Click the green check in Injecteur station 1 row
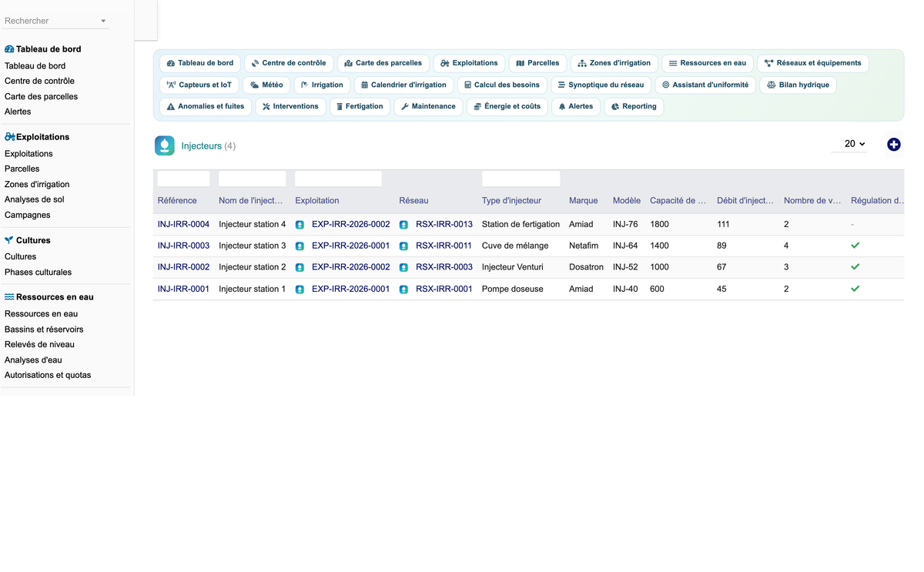This screenshot has height=572, width=924. click(855, 289)
